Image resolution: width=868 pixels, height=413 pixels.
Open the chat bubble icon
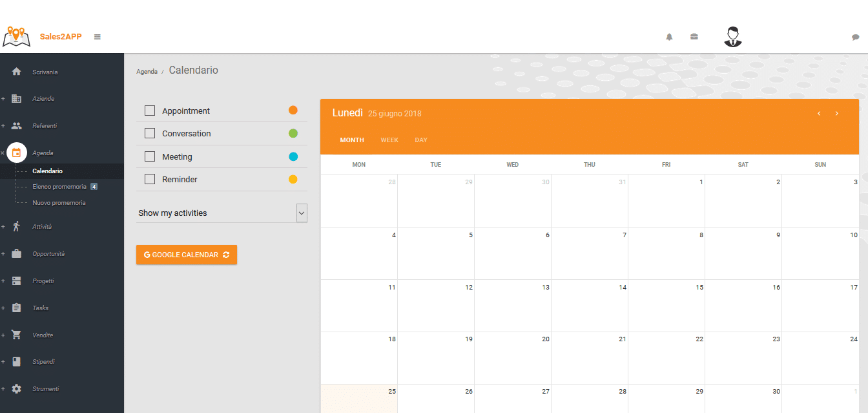pos(855,37)
